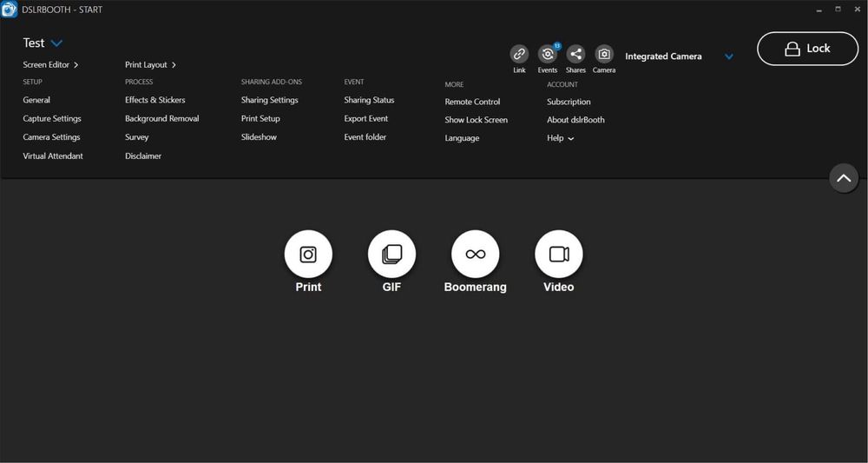Start a Video session
This screenshot has width=868, height=463.
coord(558,255)
